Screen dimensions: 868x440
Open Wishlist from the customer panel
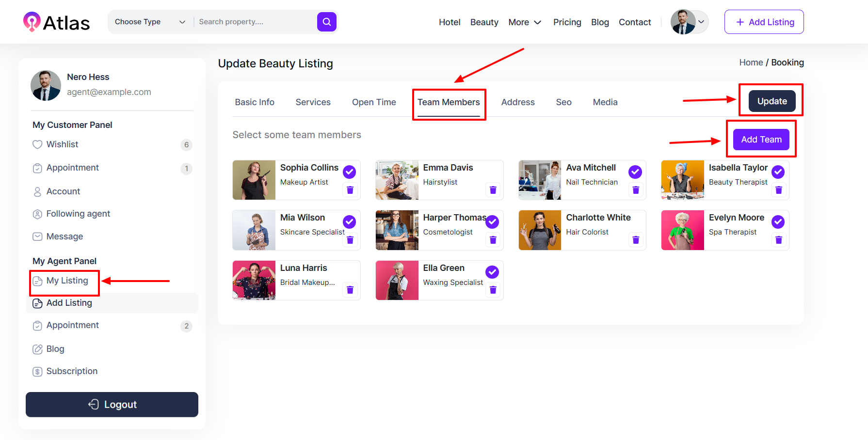[x=62, y=144]
